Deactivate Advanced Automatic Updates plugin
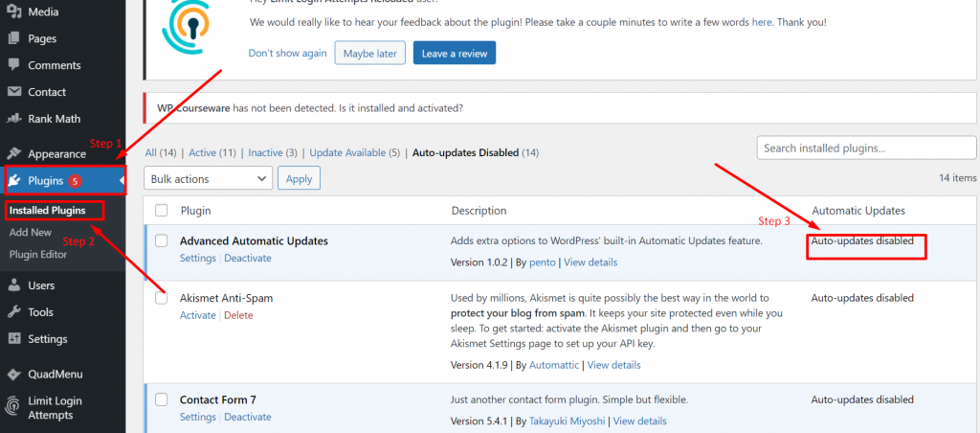The image size is (980, 433). coord(248,258)
